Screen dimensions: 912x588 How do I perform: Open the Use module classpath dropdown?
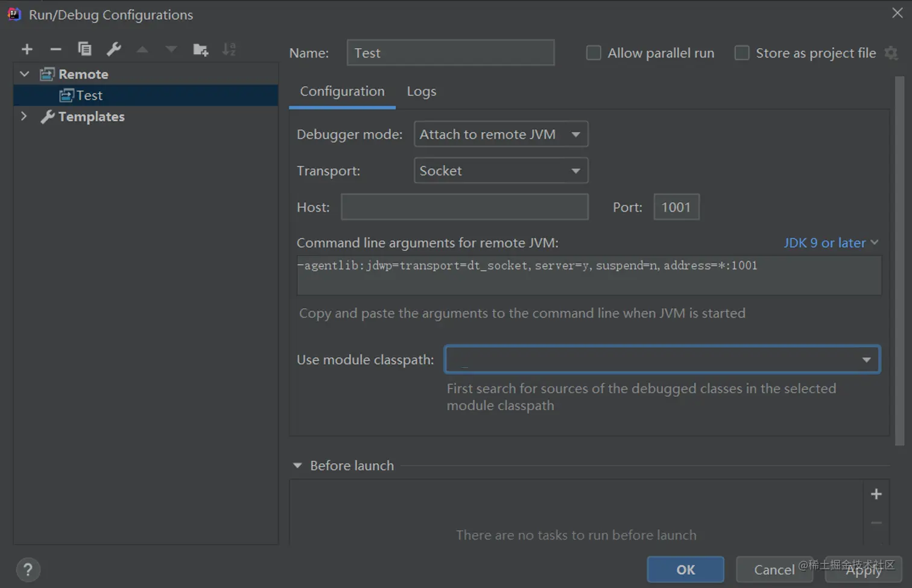pos(662,359)
